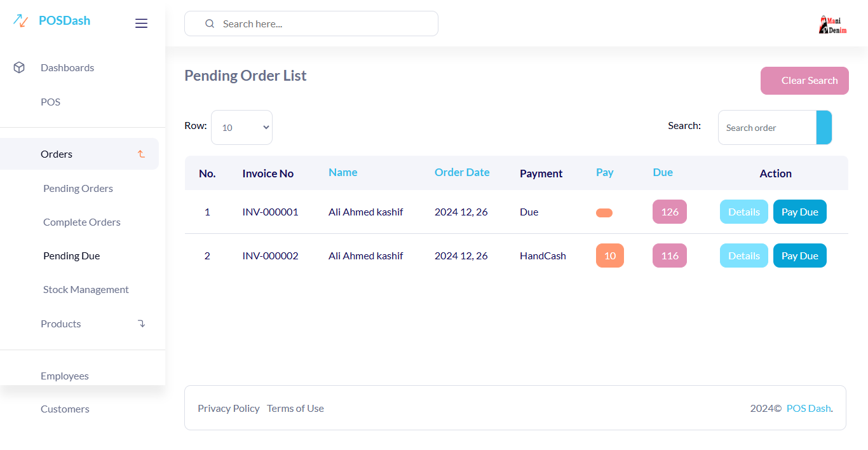Click the HandCash payment cell
This screenshot has width=868, height=450.
(x=543, y=256)
